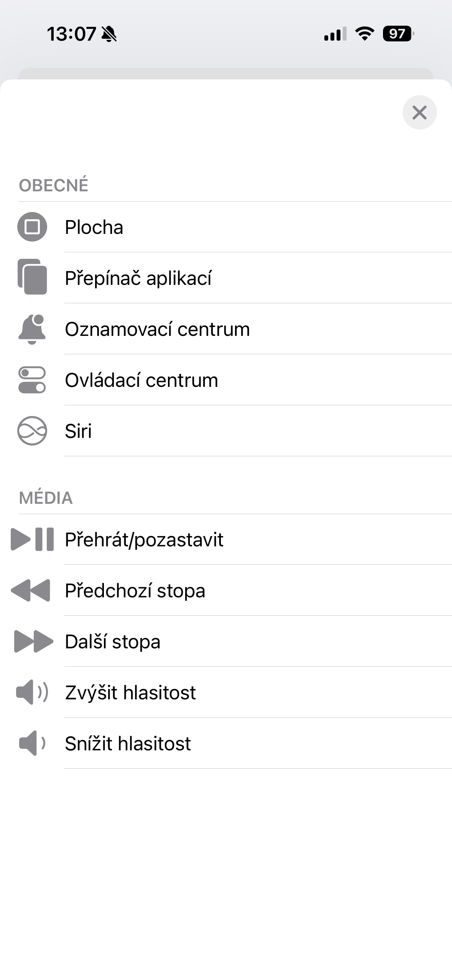Viewport: 452px width, 980px height.
Task: Close the action picker sheet
Action: (419, 112)
